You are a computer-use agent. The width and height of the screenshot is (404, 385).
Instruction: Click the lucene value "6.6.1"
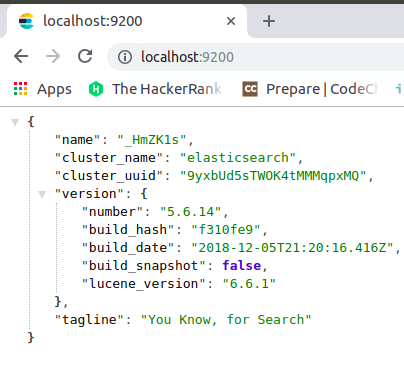point(249,284)
